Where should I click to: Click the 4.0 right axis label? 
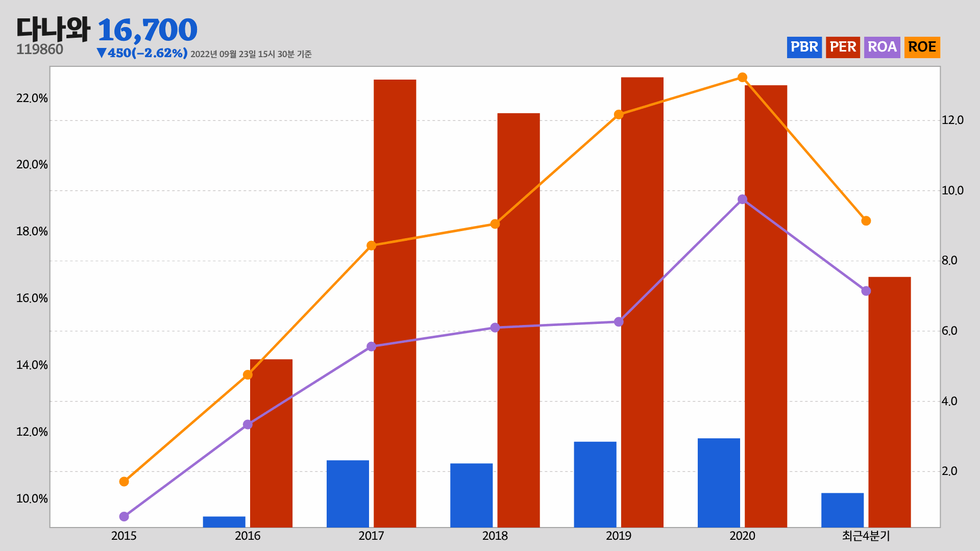[x=950, y=402]
